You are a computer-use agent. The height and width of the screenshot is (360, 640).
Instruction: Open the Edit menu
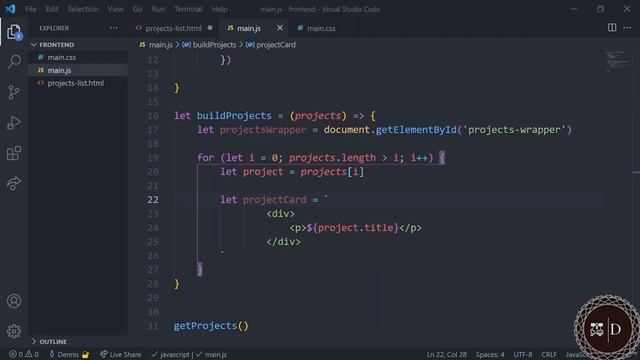tap(52, 9)
